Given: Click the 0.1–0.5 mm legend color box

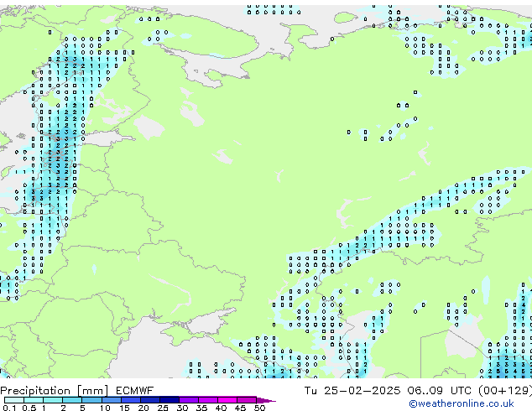Looking at the screenshot, I should (x=14, y=400).
